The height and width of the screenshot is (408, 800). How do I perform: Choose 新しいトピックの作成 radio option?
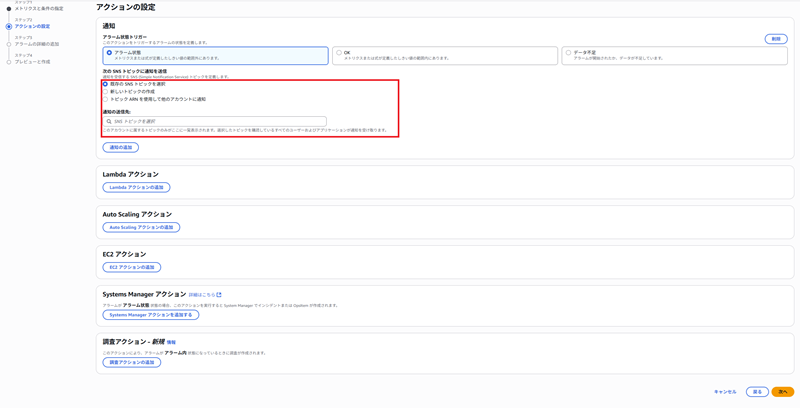[106, 92]
